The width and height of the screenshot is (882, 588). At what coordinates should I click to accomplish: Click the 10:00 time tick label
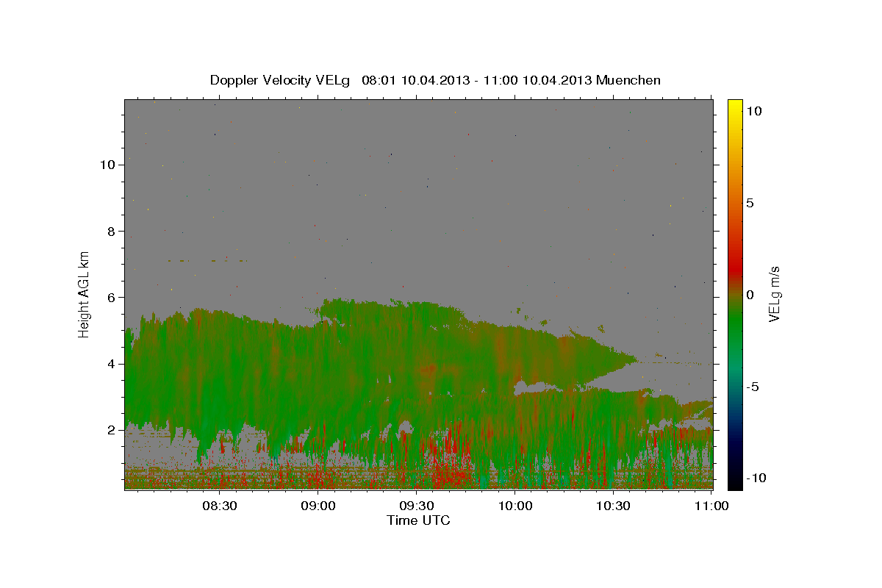(x=515, y=506)
